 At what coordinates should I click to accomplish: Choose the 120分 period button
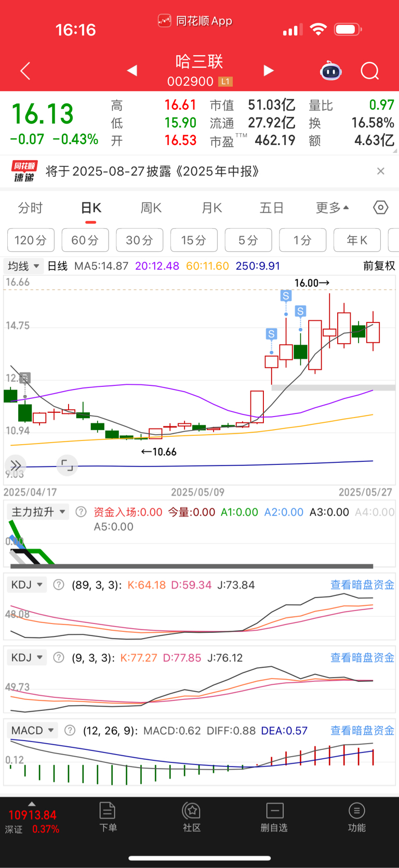click(31, 240)
